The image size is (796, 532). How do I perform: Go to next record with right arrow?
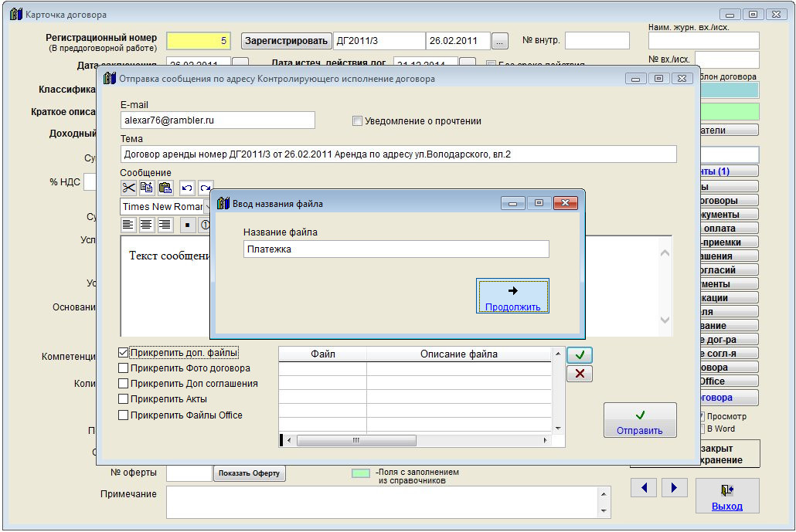point(674,488)
